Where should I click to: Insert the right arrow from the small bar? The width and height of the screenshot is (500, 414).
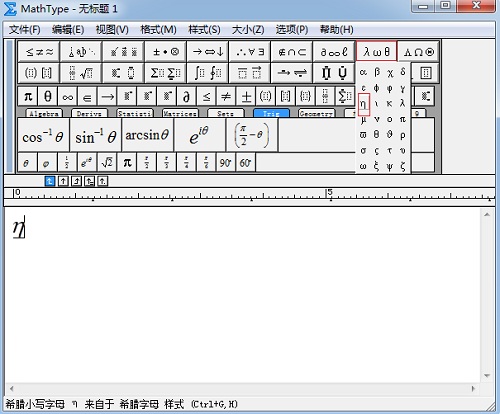[107, 97]
